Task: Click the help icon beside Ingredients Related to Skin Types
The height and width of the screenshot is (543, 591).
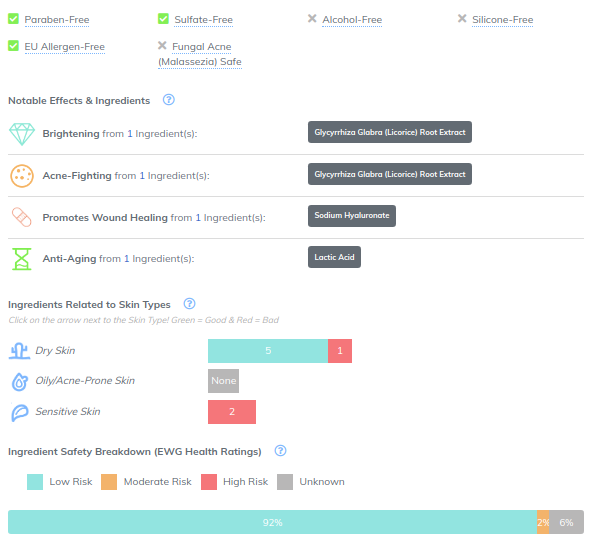Action: tap(189, 304)
